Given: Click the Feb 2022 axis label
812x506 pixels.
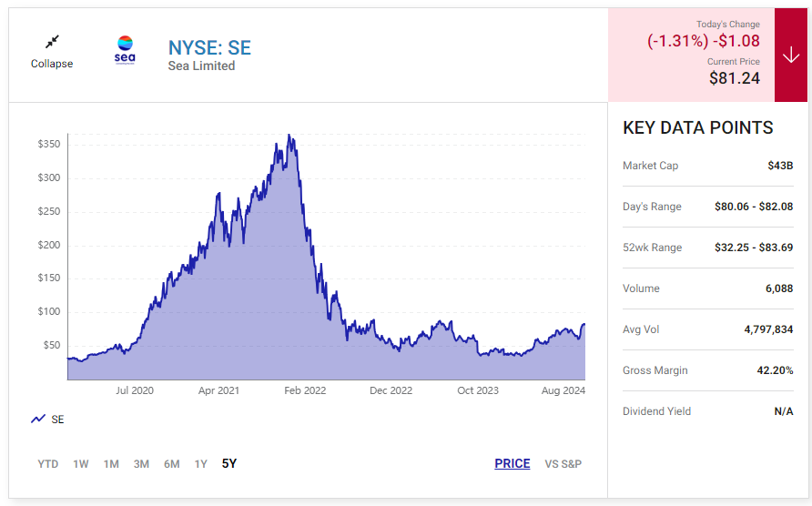Looking at the screenshot, I should point(304,390).
